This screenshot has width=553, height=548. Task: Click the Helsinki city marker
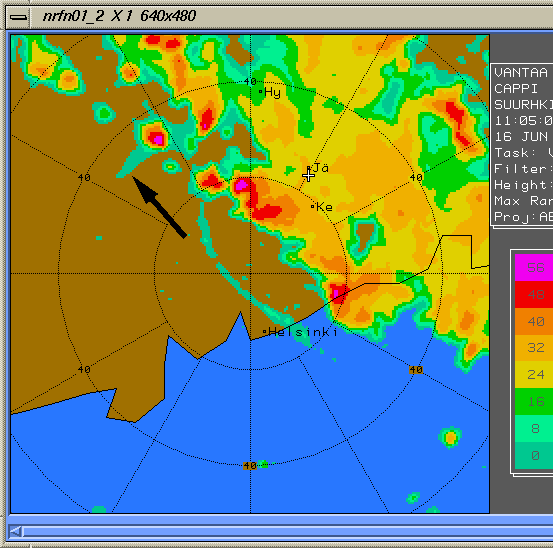coord(265,331)
